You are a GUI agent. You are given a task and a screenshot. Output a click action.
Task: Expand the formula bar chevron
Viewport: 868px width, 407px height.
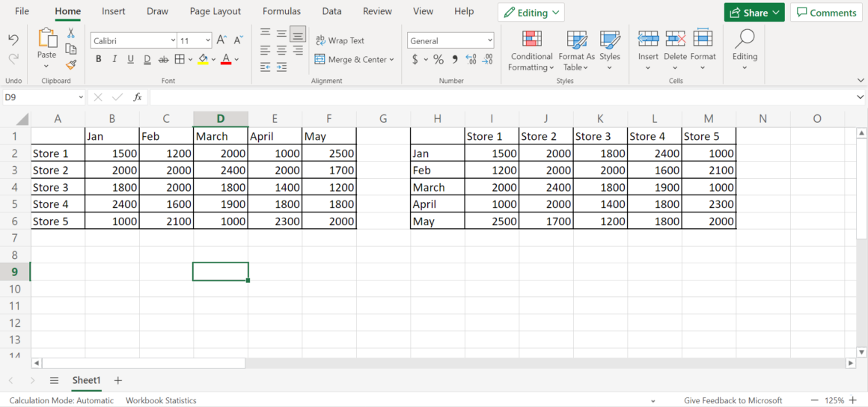(860, 97)
